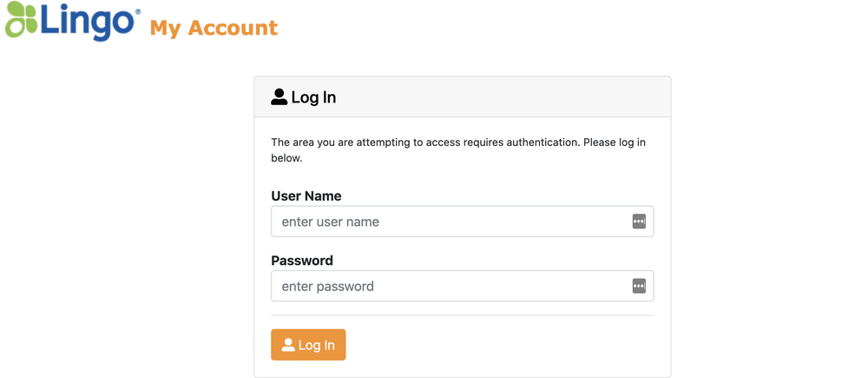The width and height of the screenshot is (868, 378).
Task: Click the authentication required message text
Action: click(x=458, y=150)
